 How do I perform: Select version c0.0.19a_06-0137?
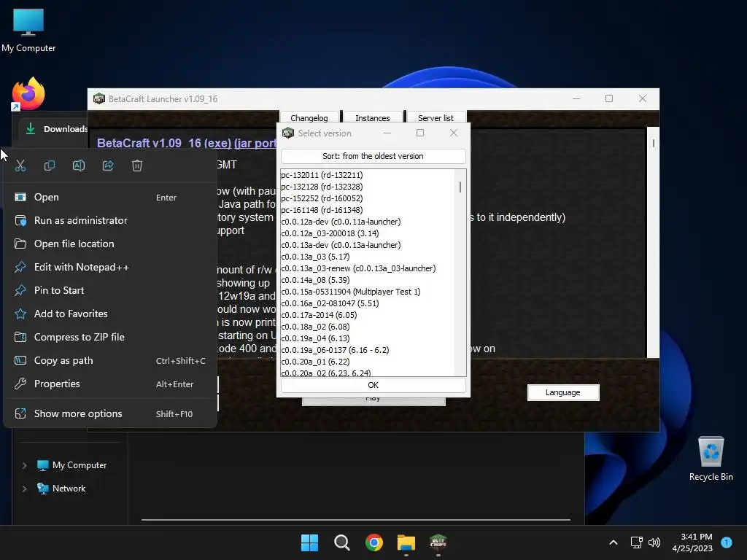[x=335, y=350]
